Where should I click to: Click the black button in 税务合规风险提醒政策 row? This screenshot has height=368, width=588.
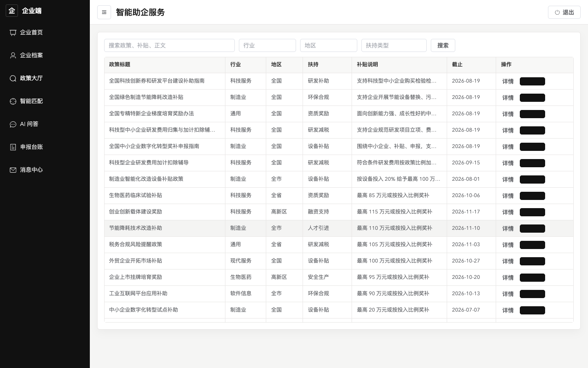pyautogui.click(x=532, y=245)
